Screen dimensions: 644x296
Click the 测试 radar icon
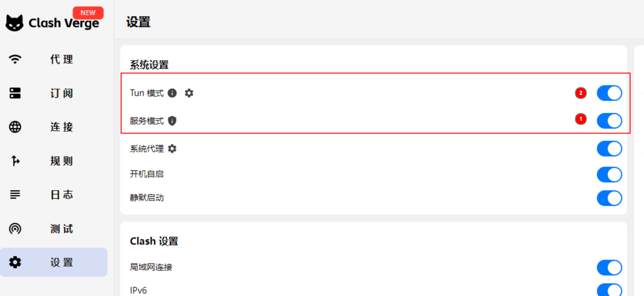[15, 229]
